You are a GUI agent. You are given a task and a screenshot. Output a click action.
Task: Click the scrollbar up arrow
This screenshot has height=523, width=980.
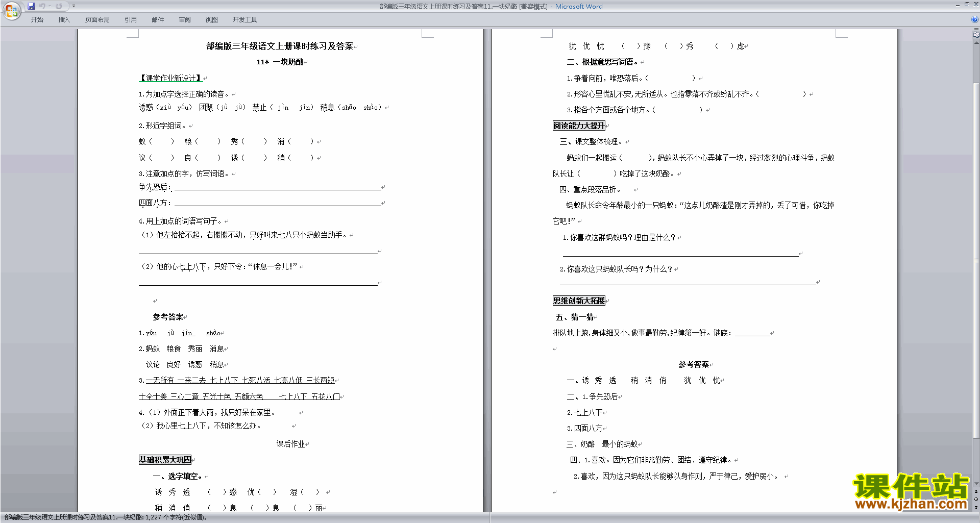coord(976,43)
